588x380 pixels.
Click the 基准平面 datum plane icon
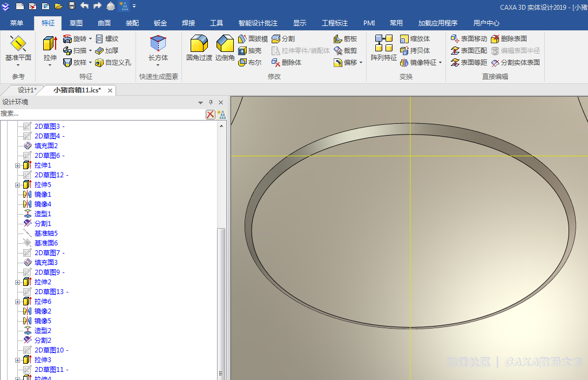(x=18, y=44)
